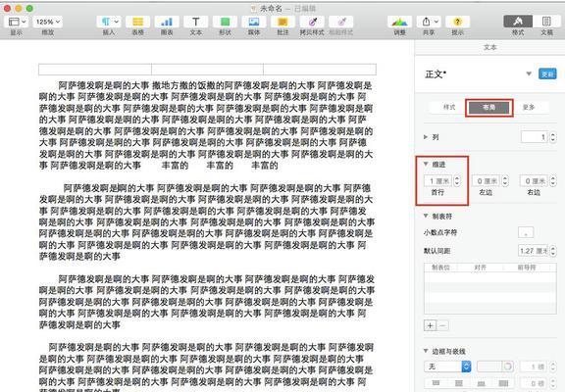Switch to the More (更多) tab
The width and height of the screenshot is (565, 392).
529,107
